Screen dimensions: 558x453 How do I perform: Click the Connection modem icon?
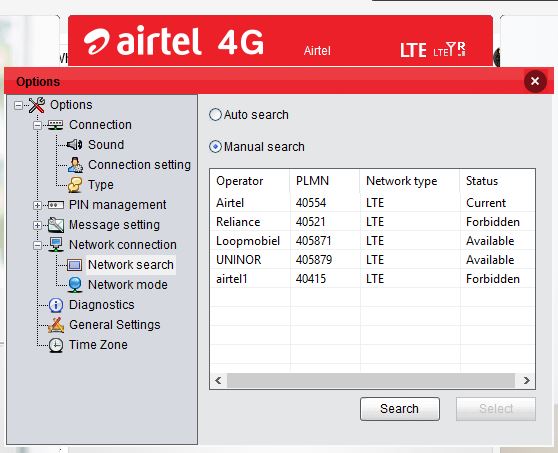click(56, 125)
